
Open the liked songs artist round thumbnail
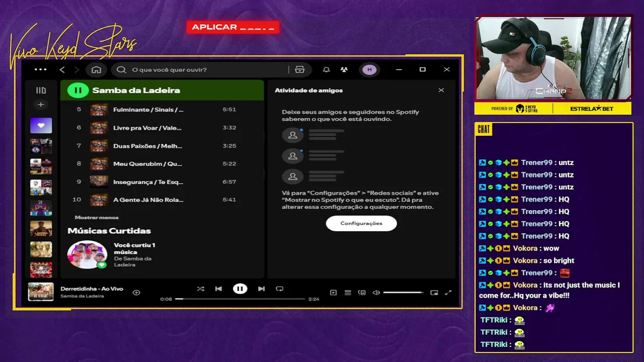pos(87,255)
